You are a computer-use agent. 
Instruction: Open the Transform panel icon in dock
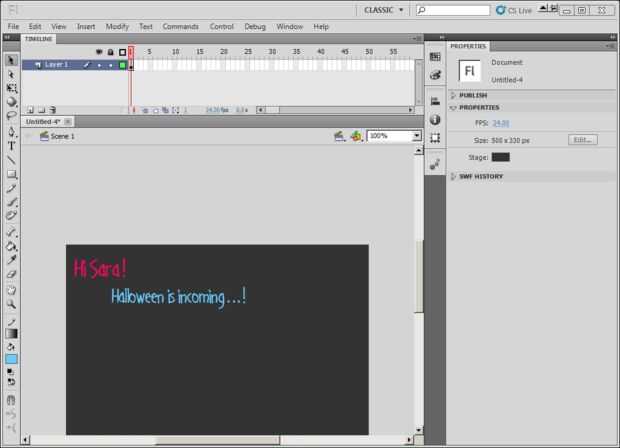tap(435, 138)
